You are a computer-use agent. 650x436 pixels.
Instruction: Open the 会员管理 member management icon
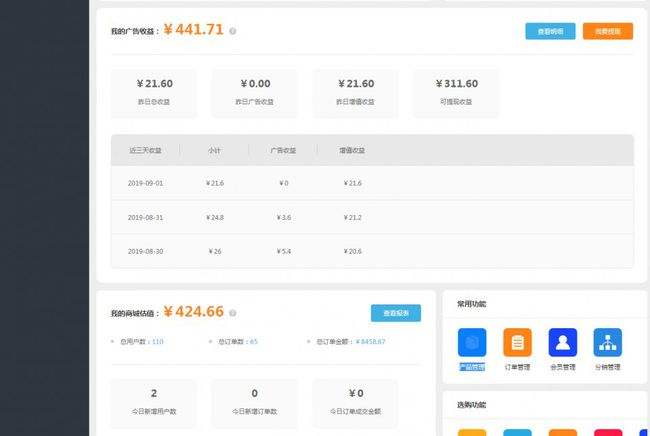click(x=562, y=343)
